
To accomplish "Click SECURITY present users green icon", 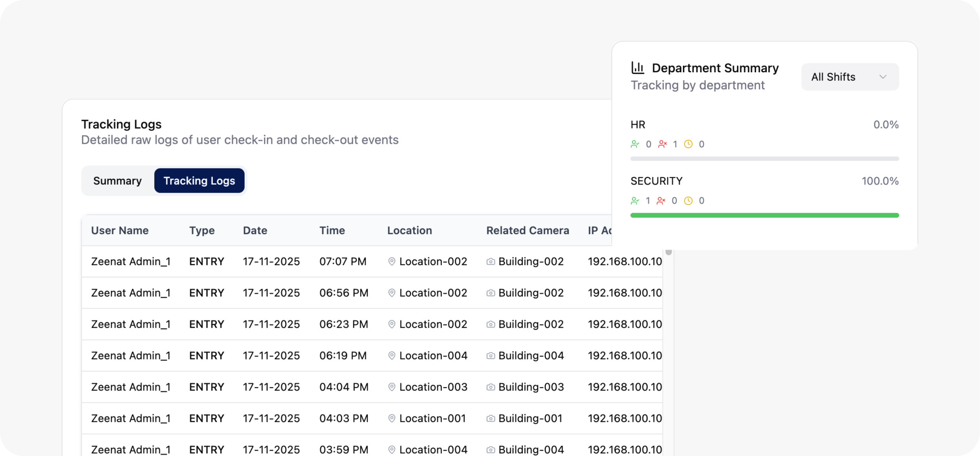I will pyautogui.click(x=635, y=201).
